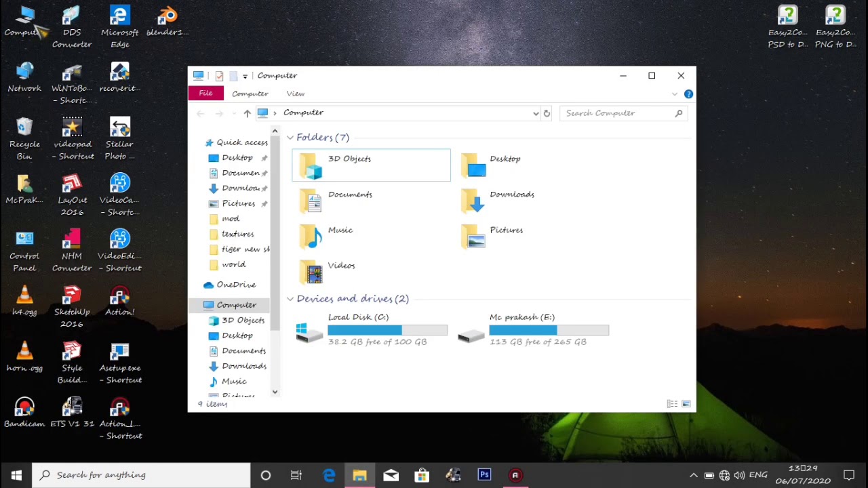Collapse the Devices and drives (2) group
This screenshot has height=488, width=868.
pyautogui.click(x=290, y=299)
